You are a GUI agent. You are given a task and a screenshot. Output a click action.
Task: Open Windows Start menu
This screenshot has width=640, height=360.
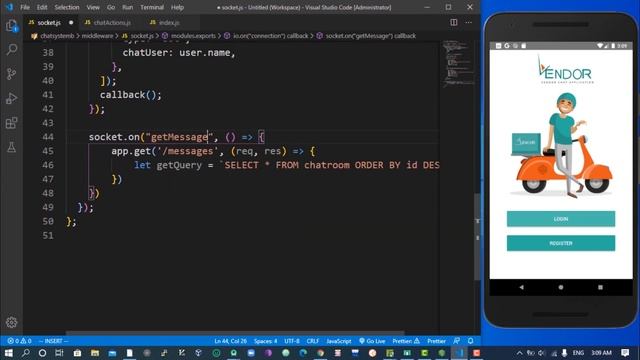point(8,353)
